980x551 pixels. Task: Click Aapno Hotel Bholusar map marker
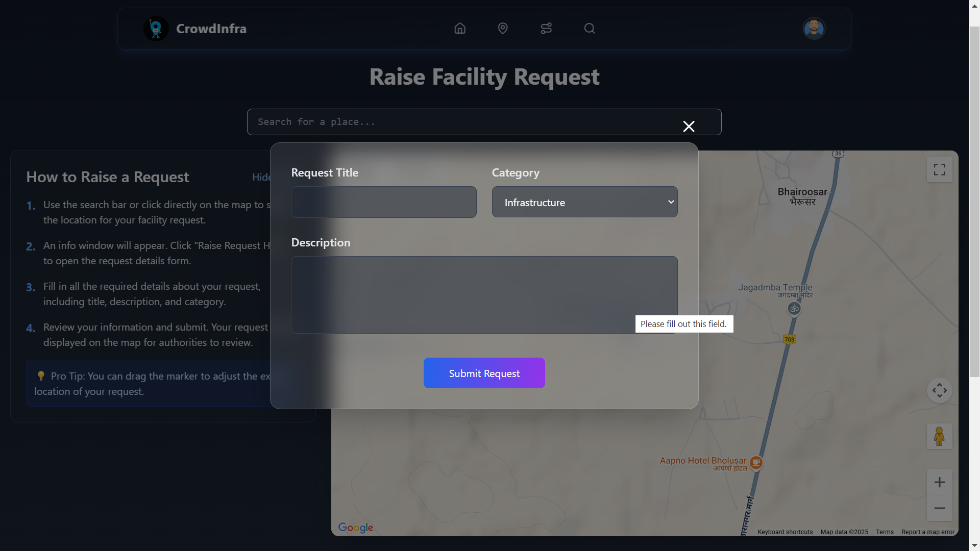point(756,462)
